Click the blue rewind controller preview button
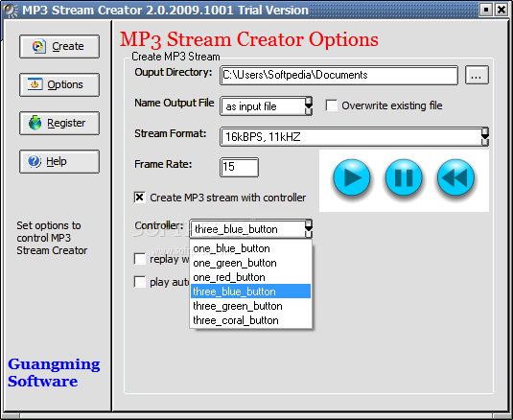The width and height of the screenshot is (513, 420). pyautogui.click(x=455, y=177)
